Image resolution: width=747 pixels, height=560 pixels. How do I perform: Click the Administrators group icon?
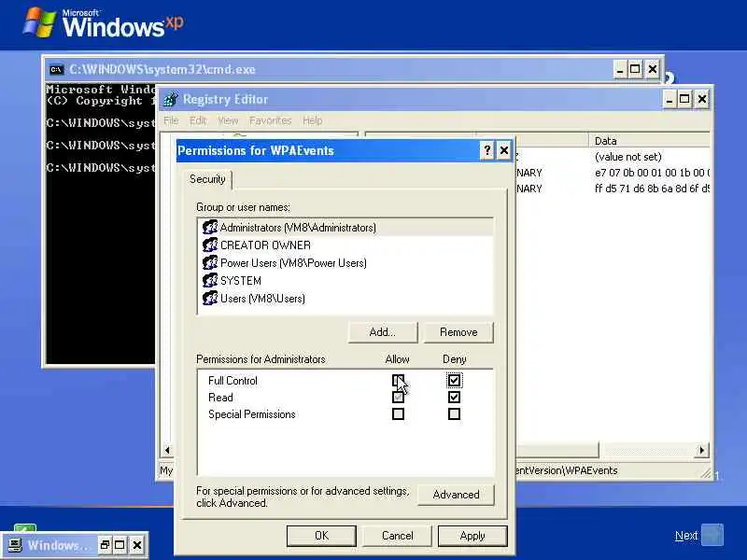click(209, 228)
